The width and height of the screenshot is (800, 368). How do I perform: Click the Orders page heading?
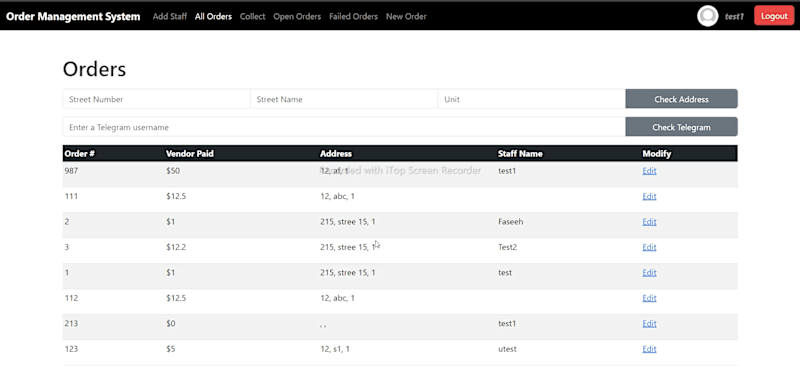point(94,69)
